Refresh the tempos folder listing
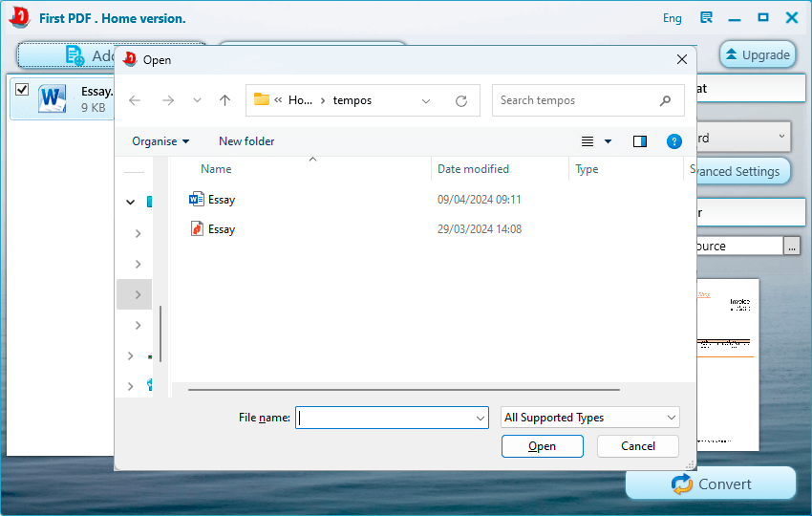Viewport: 812px width, 516px height. (x=460, y=101)
